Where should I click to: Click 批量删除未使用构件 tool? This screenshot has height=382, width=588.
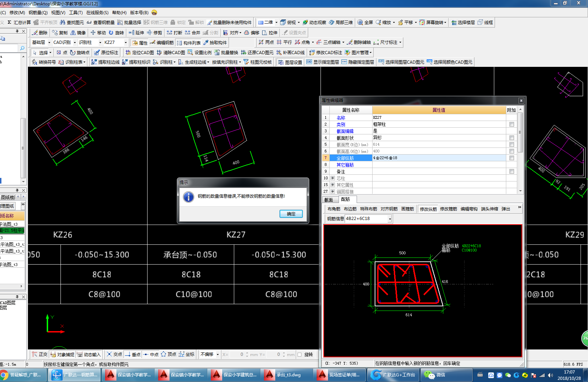tap(229, 22)
